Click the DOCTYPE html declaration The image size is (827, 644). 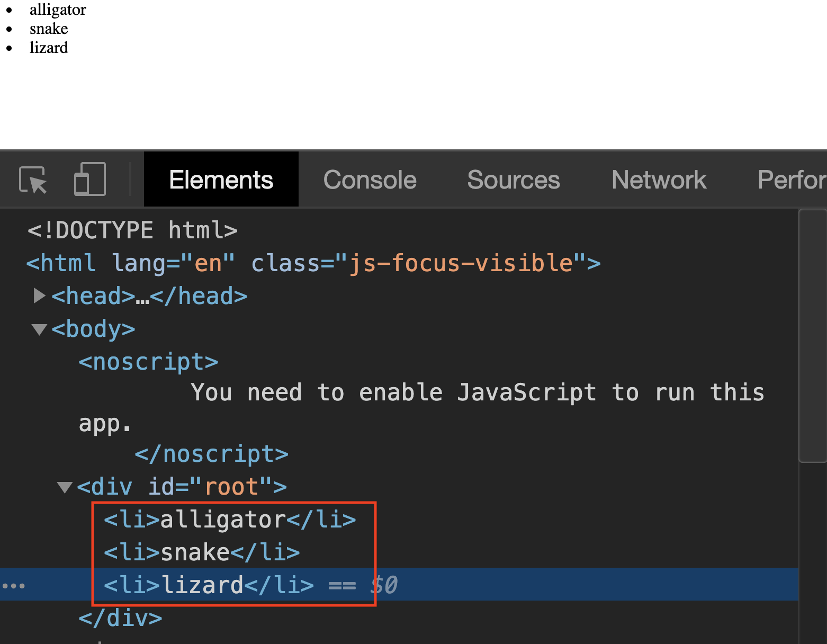(132, 229)
